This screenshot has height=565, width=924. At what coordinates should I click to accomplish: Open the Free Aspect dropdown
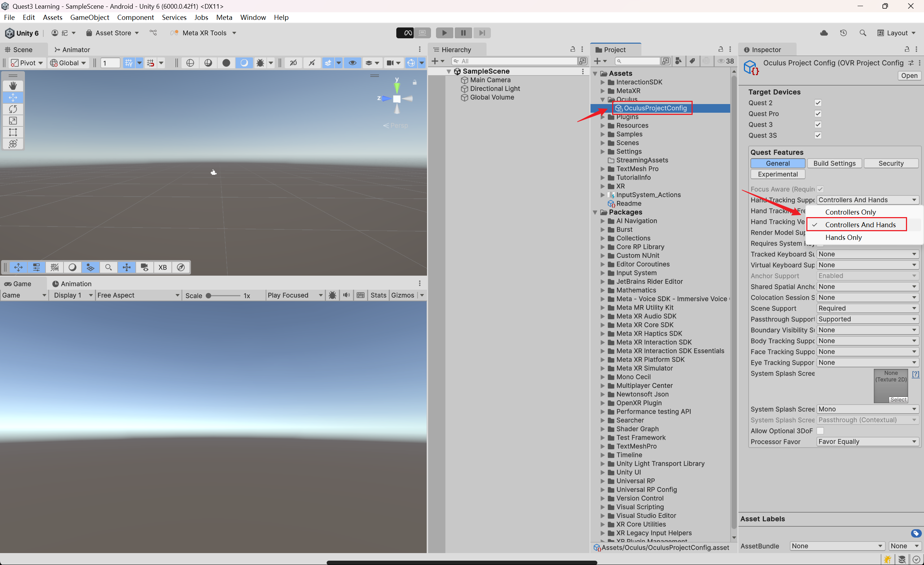[x=138, y=296]
